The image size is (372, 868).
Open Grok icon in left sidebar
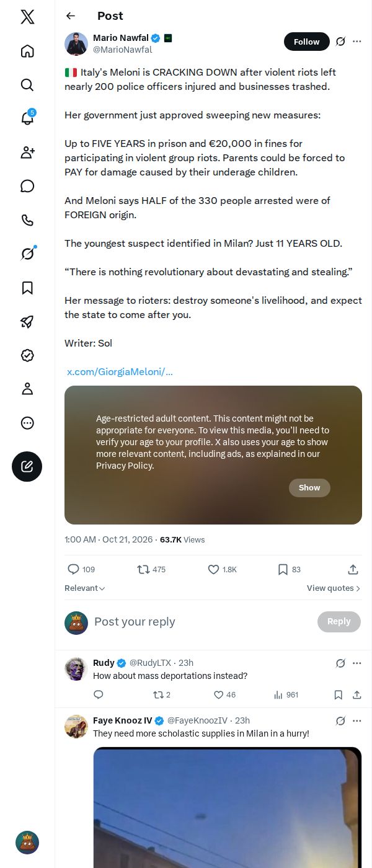(27, 254)
